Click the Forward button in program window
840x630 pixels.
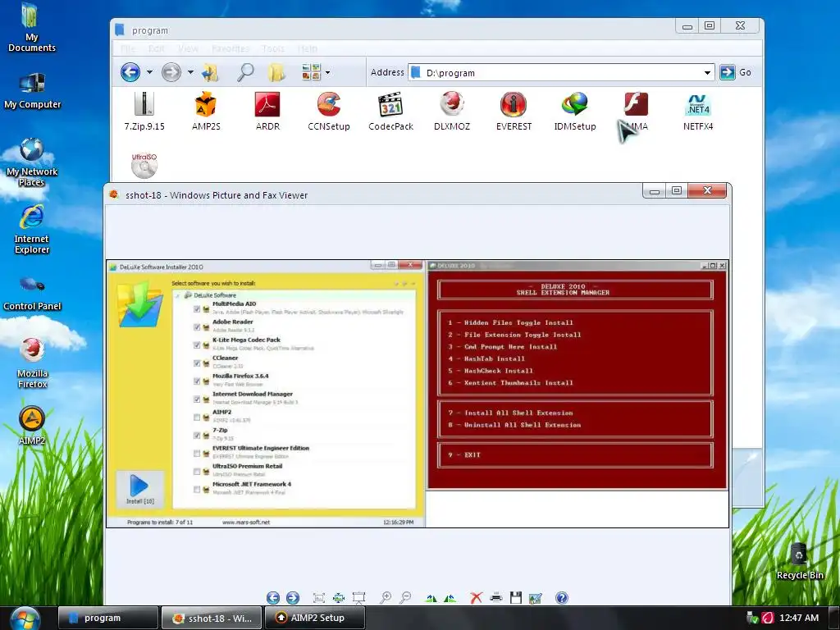point(171,72)
